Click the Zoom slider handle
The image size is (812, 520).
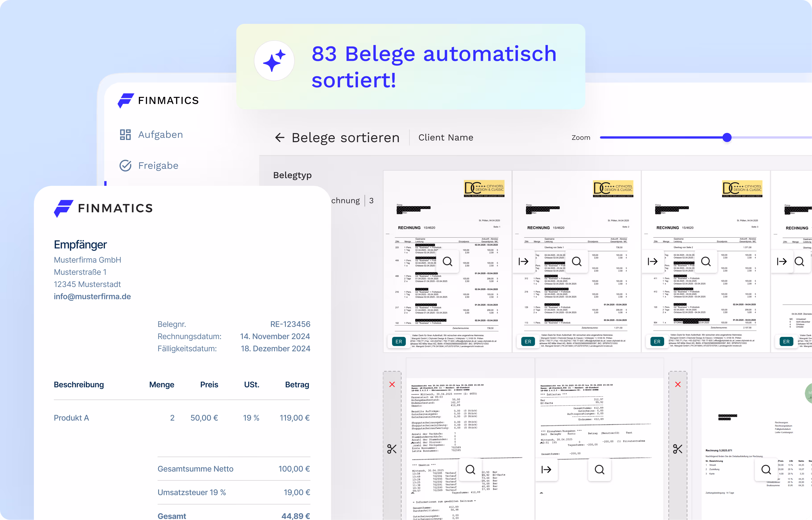(x=727, y=137)
